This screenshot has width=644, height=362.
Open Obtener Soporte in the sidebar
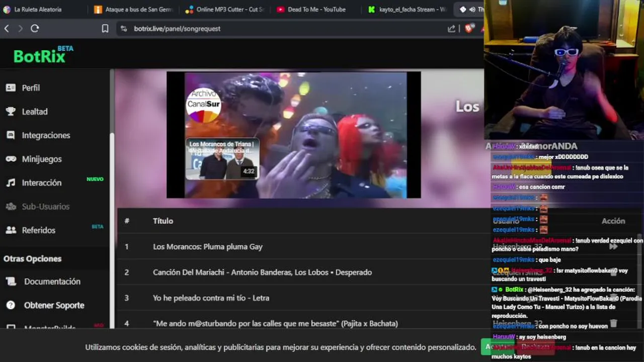pyautogui.click(x=54, y=305)
